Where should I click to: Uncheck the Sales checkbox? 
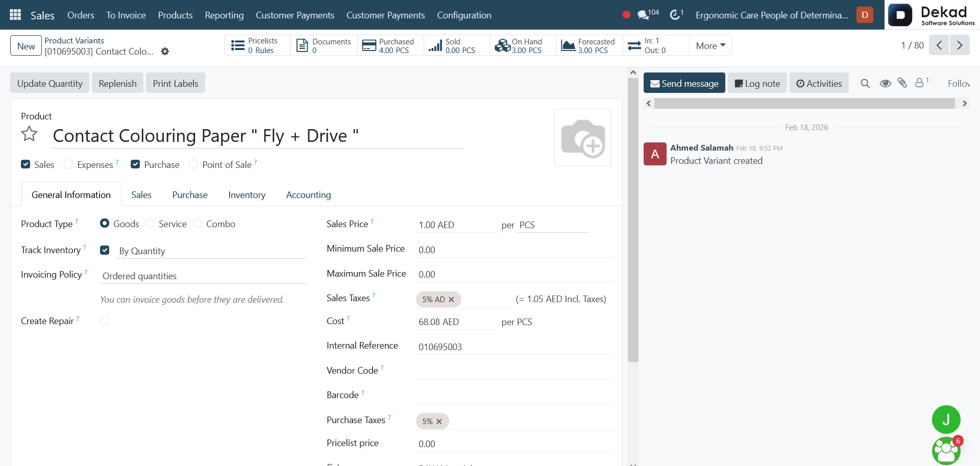click(x=26, y=164)
